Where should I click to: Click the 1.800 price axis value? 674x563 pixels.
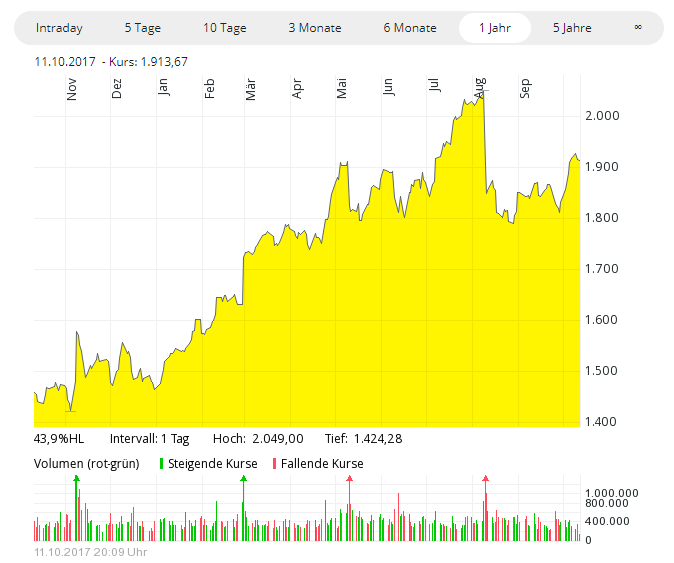(x=602, y=218)
